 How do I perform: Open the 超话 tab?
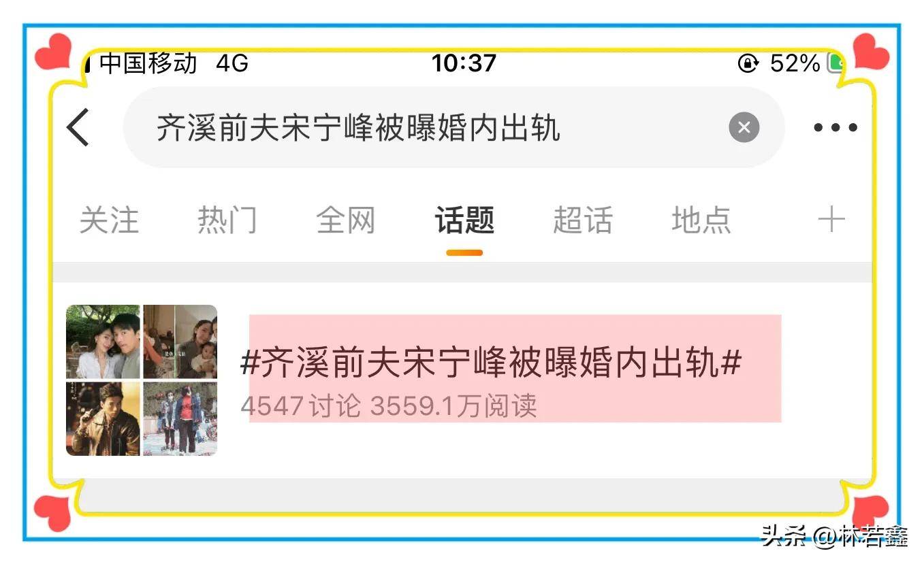tap(583, 220)
